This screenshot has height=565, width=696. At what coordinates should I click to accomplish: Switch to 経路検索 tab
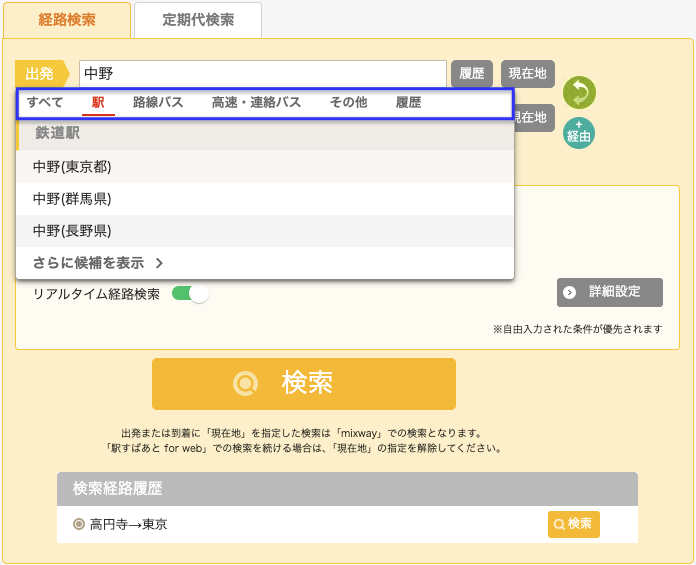coord(67,20)
